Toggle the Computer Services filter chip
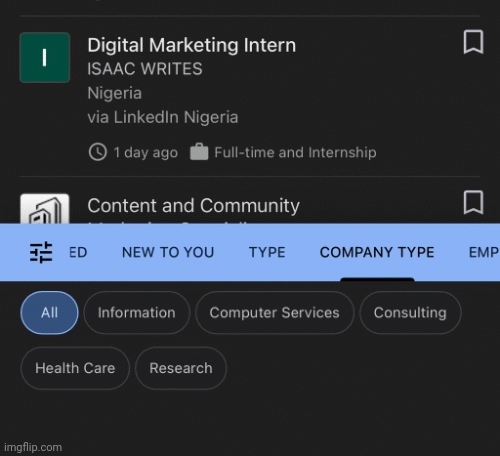 [274, 313]
